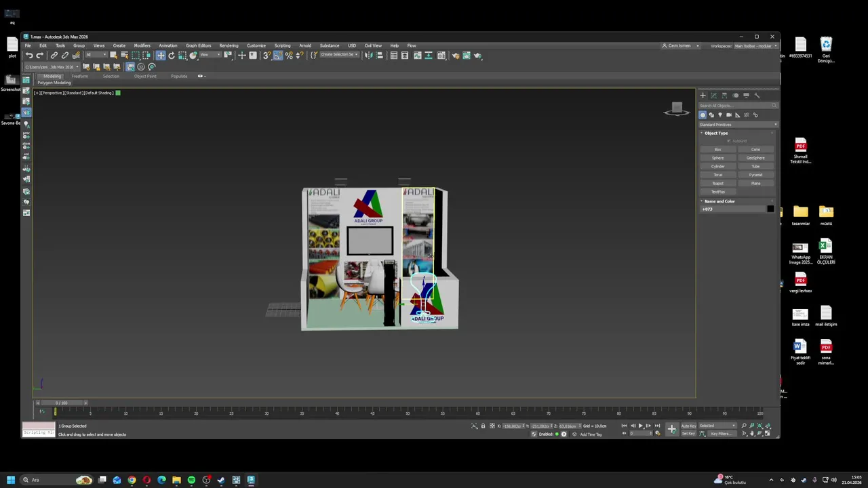Open the Create tab in command panel
Screen dimensions: 868x488
click(703, 96)
